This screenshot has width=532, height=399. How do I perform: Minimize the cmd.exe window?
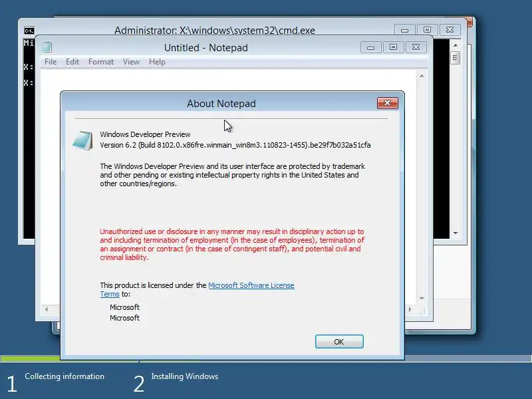[404, 30]
